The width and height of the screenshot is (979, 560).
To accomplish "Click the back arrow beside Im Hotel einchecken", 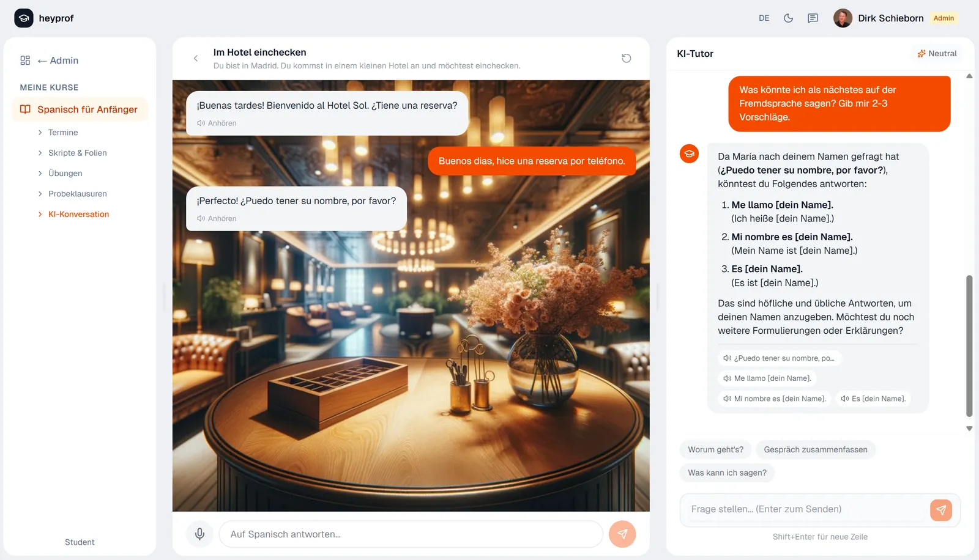I will [196, 59].
